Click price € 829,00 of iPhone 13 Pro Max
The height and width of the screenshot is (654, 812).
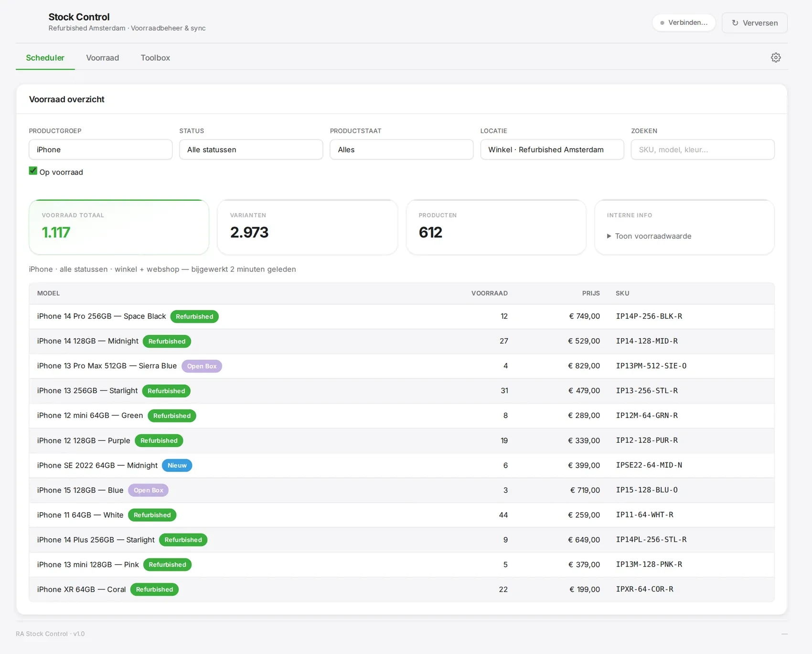[x=584, y=366]
